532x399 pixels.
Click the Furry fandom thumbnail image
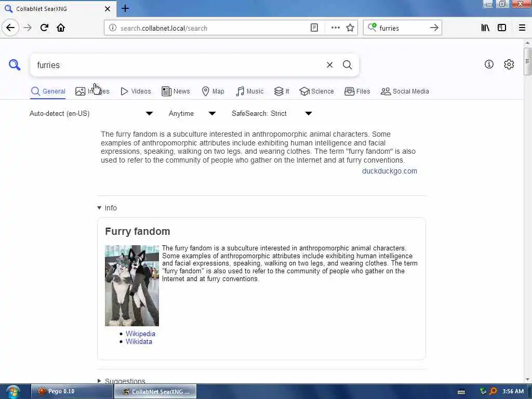132,285
